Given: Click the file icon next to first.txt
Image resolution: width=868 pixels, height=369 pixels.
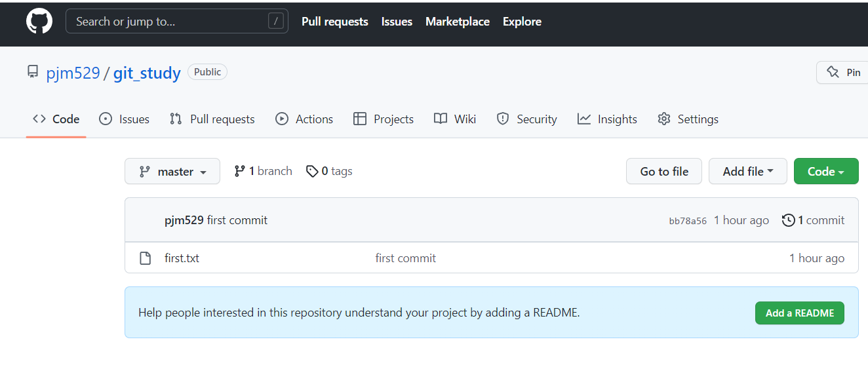Looking at the screenshot, I should pyautogui.click(x=146, y=258).
